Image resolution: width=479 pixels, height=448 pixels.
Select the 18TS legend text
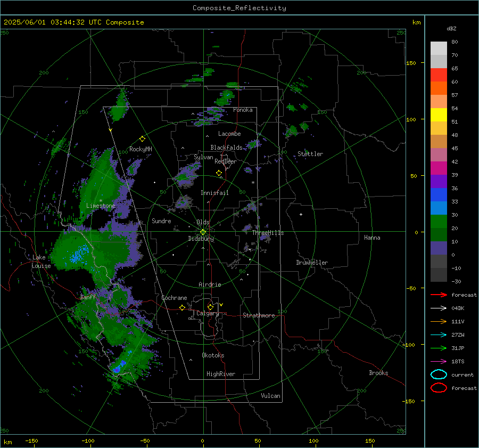coord(458,362)
